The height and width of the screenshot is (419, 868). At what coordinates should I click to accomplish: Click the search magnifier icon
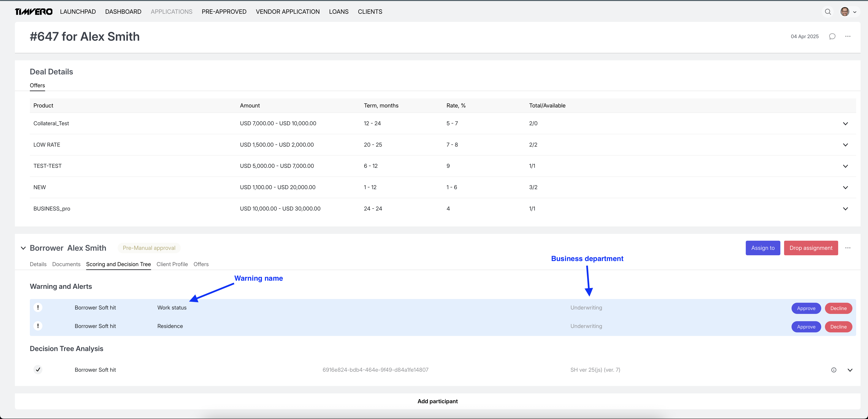(x=827, y=12)
